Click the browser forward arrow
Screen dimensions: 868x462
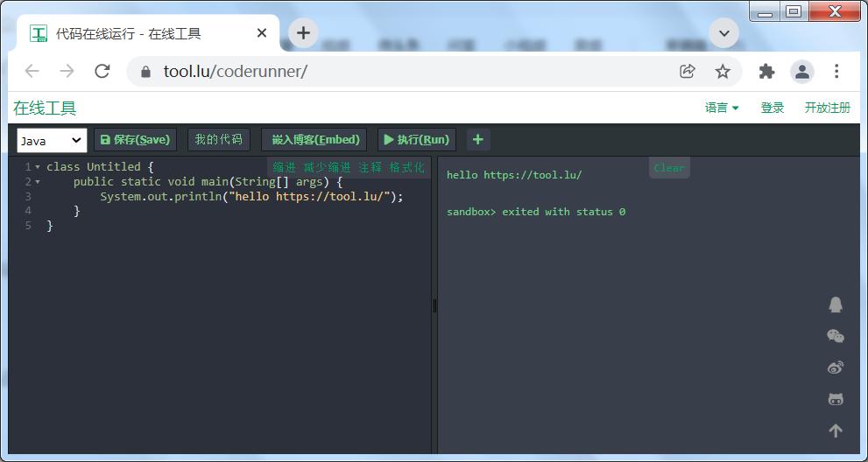point(67,71)
